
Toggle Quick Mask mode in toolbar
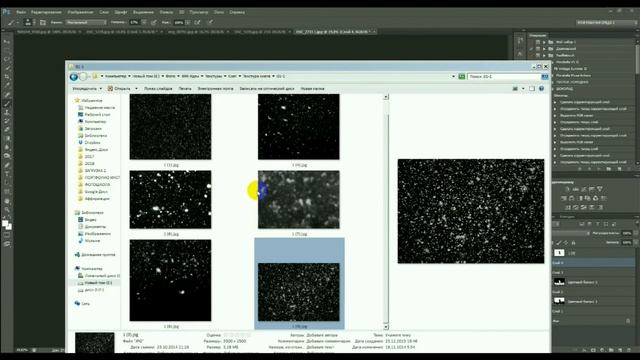coord(7,235)
